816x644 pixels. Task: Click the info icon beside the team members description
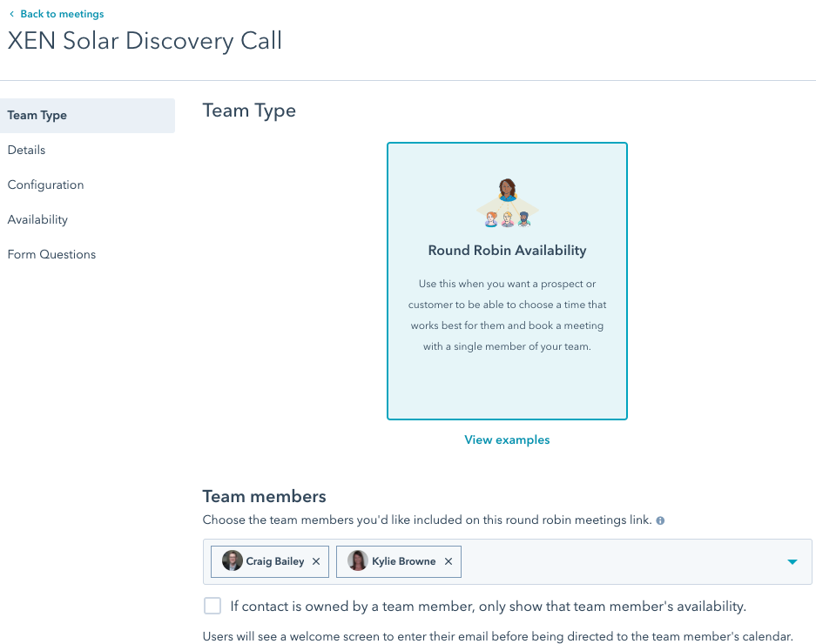pos(660,520)
